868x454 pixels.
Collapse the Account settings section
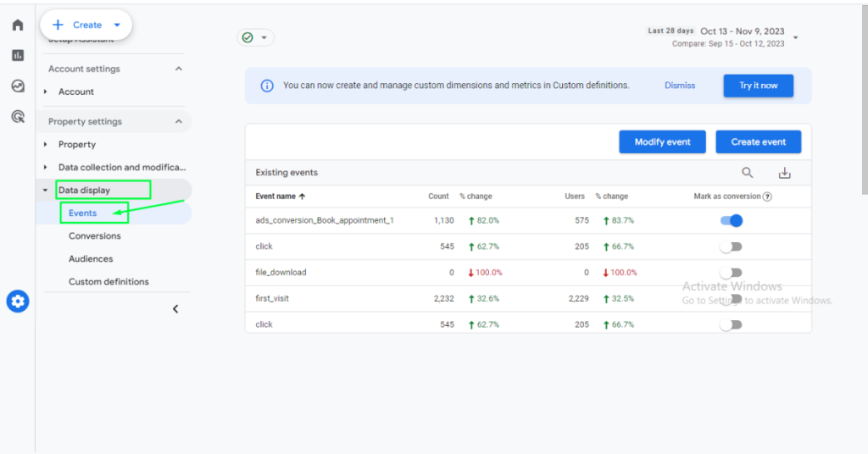pyautogui.click(x=178, y=69)
